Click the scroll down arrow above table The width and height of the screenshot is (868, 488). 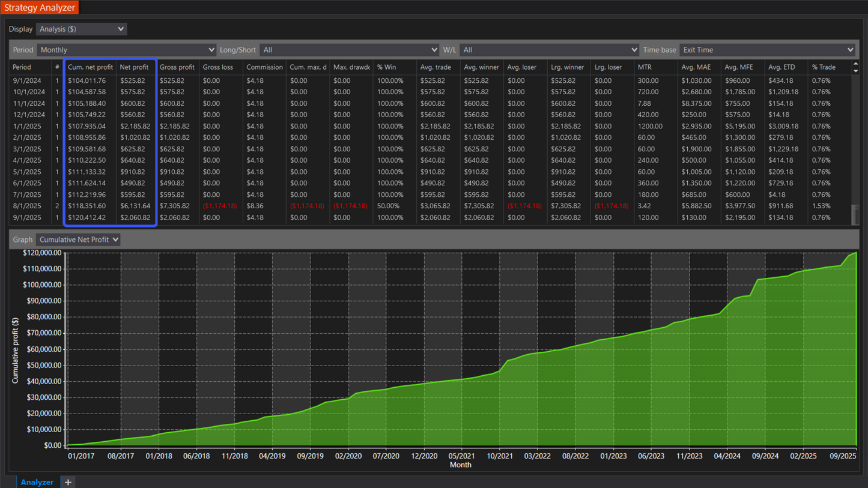click(855, 71)
